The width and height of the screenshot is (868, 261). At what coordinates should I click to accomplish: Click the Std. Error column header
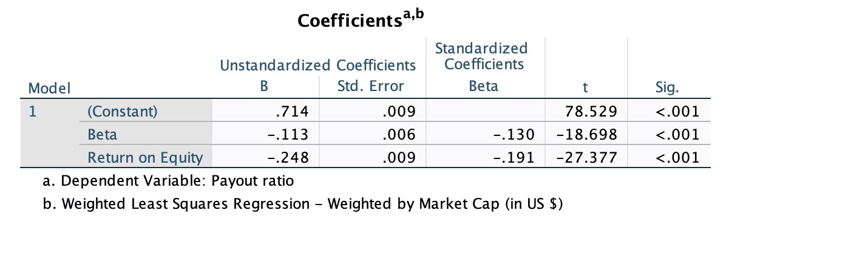(370, 86)
